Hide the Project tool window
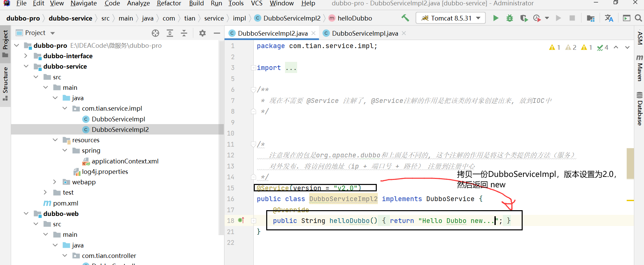The width and height of the screenshot is (644, 265). (217, 33)
